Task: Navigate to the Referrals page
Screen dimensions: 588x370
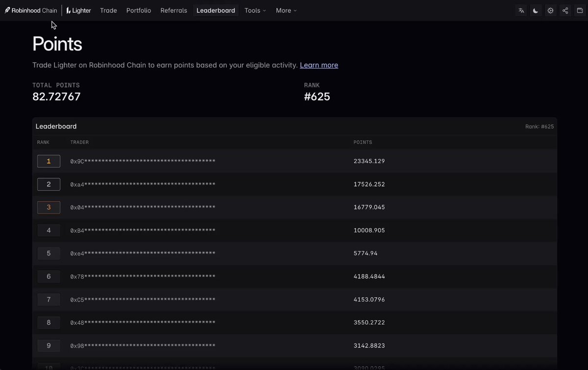Action: tap(174, 10)
